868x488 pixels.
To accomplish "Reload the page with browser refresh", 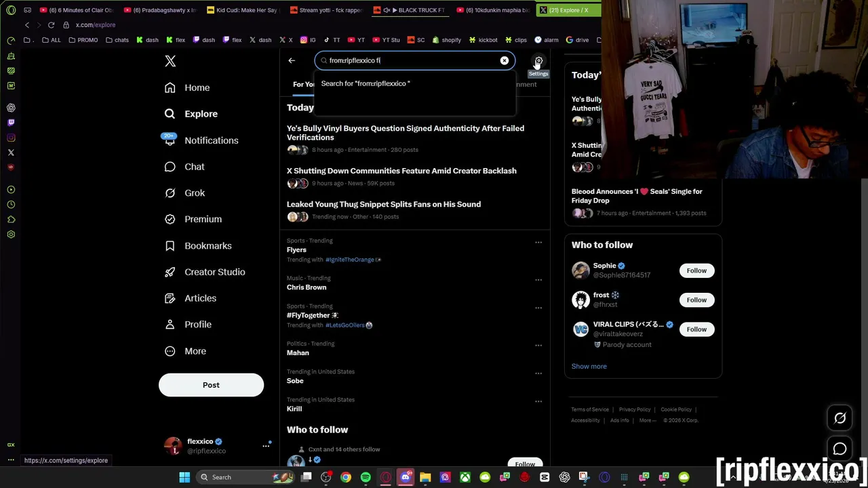I will click(51, 25).
